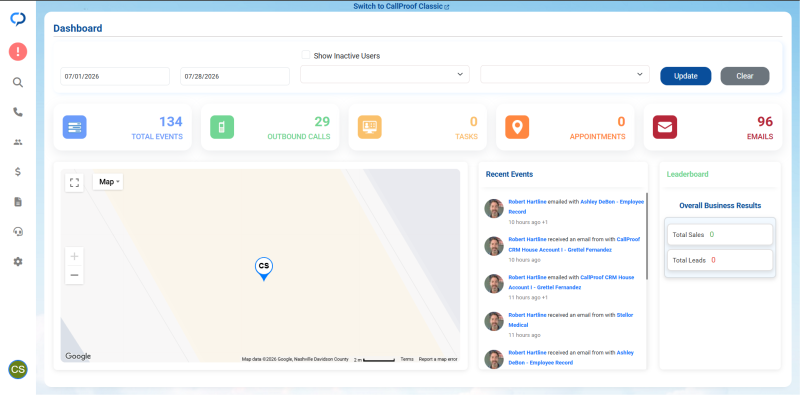Click the '10 hours ago +1' timestamp
800x395 pixels.
click(x=528, y=222)
